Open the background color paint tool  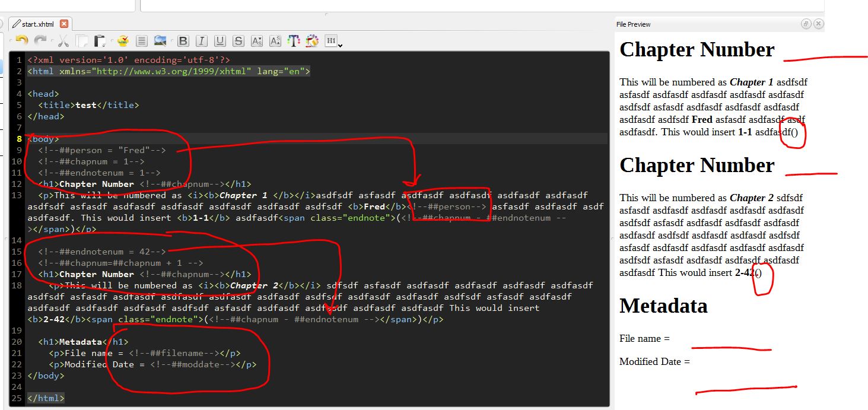point(312,41)
